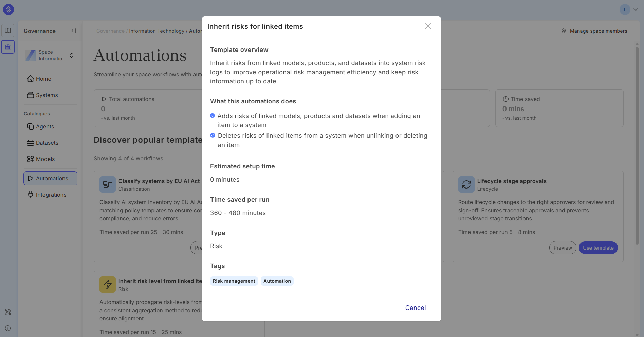Close the Inherit risks dialog
Screen dimensions: 644x337
[428, 26]
